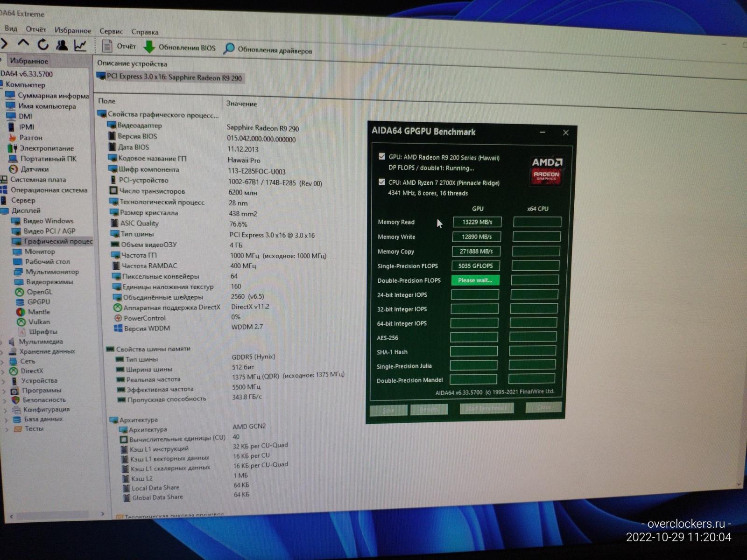Select Системная плата in the tree
Screen dimensions: 747x560
[x=38, y=180]
